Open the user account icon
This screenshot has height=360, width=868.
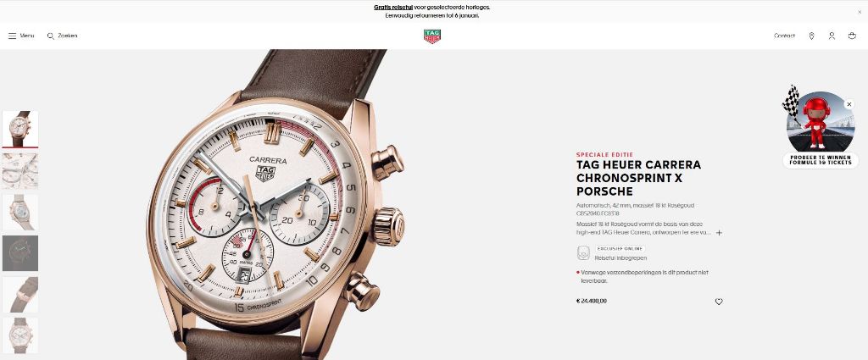pos(832,36)
